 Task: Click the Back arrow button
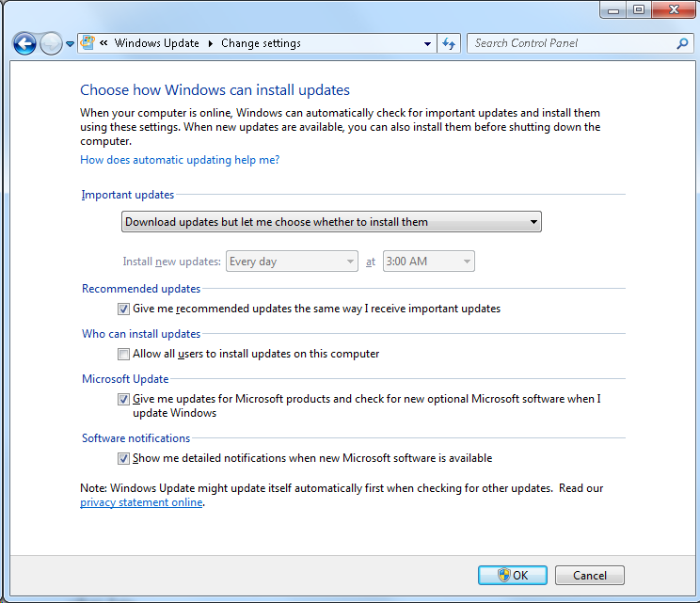(24, 43)
